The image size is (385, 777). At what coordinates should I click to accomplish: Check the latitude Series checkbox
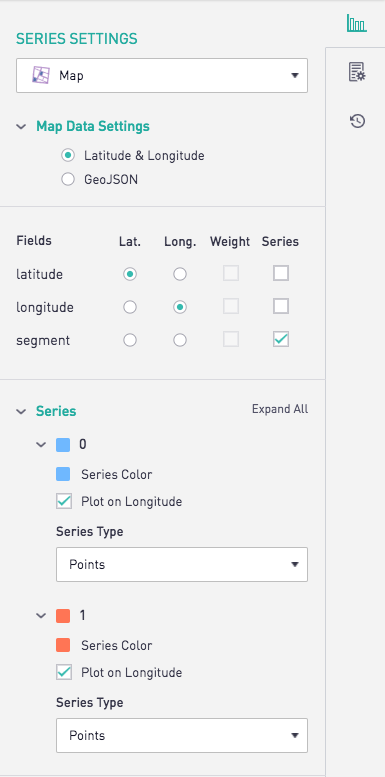281,273
